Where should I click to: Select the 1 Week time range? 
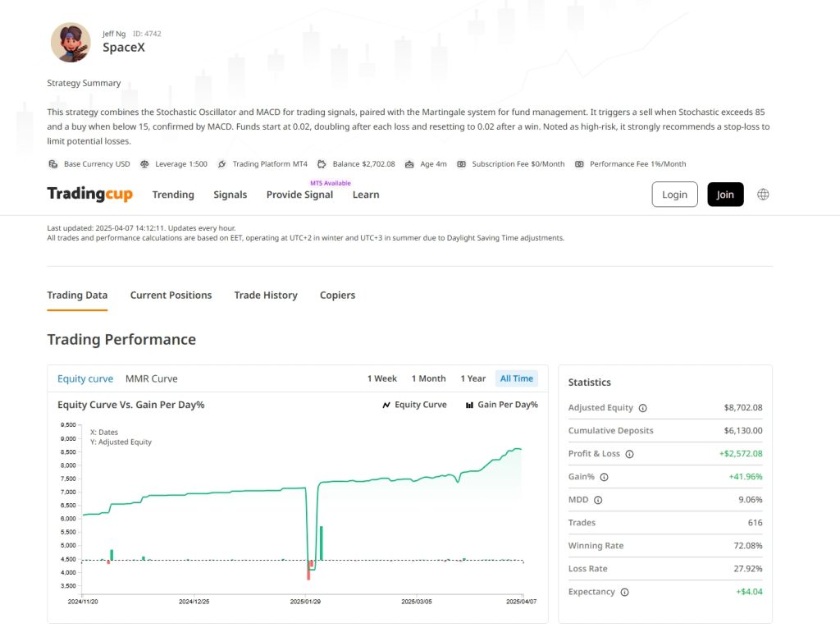(x=381, y=378)
